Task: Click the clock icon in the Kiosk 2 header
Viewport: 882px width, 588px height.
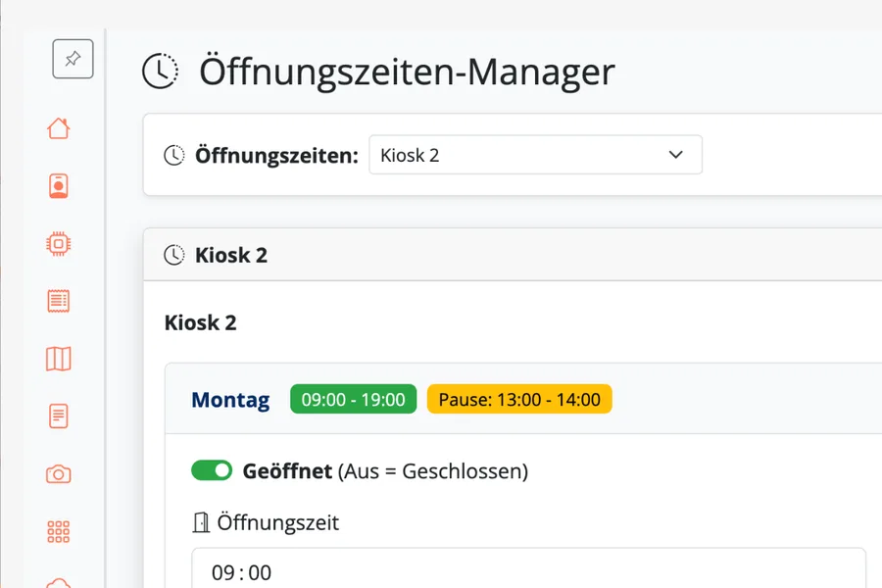Action: tap(175, 254)
